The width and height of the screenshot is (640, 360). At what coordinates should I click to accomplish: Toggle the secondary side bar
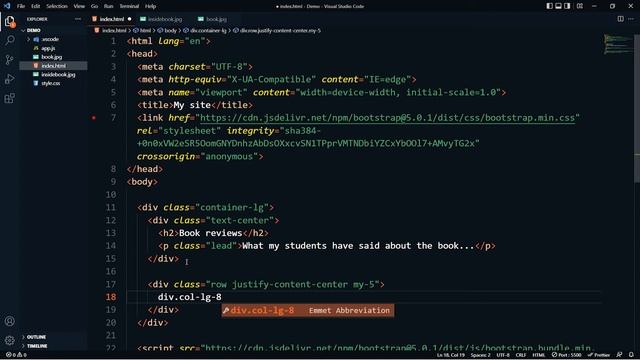pos(567,6)
